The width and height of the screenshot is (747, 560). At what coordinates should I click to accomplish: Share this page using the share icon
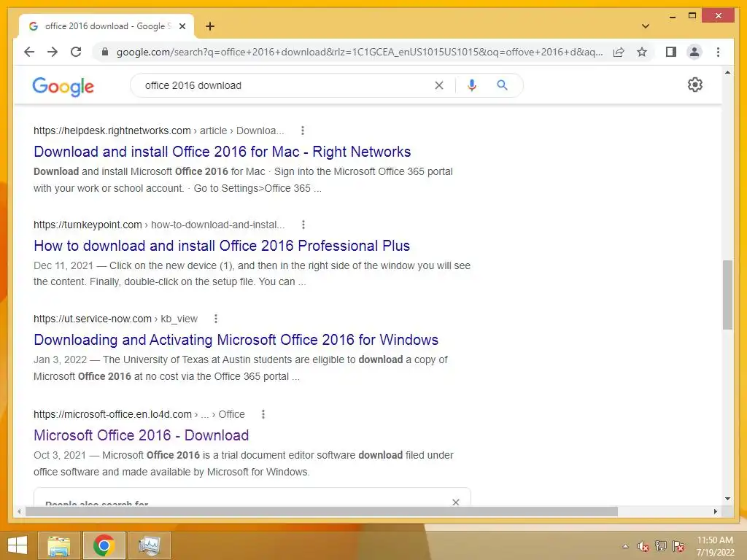619,52
